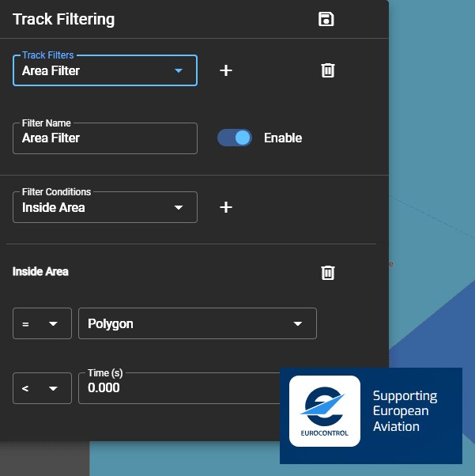Click the save filters floppy disk icon
The height and width of the screenshot is (476, 475).
tap(326, 19)
